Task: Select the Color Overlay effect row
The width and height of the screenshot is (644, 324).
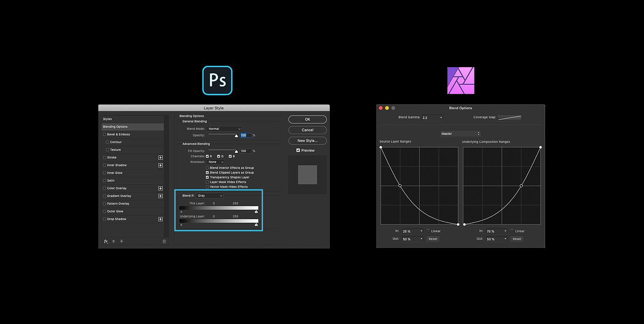Action: 133,188
